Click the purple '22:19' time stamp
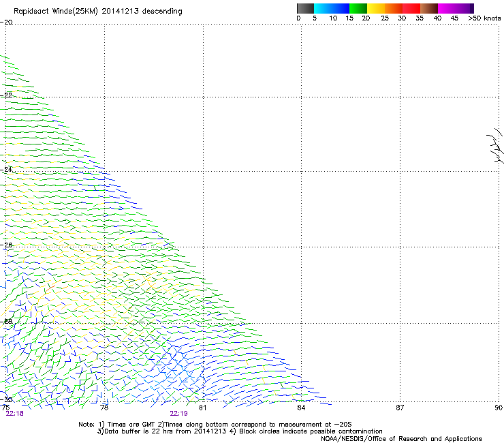Viewport: 504px width, 443px height. pyautogui.click(x=178, y=414)
